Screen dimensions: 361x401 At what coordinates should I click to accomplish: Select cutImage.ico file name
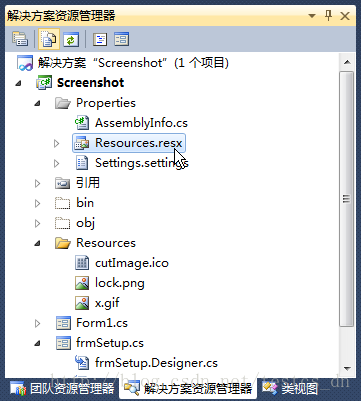[132, 263]
